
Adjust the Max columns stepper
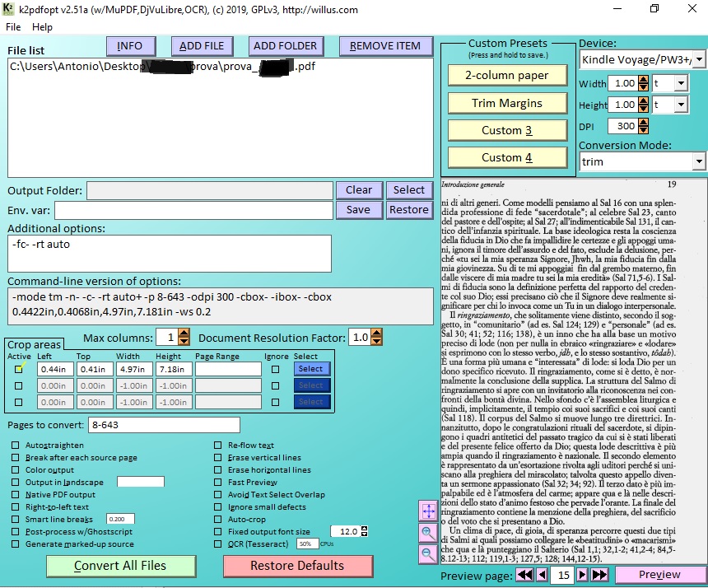[x=184, y=337]
